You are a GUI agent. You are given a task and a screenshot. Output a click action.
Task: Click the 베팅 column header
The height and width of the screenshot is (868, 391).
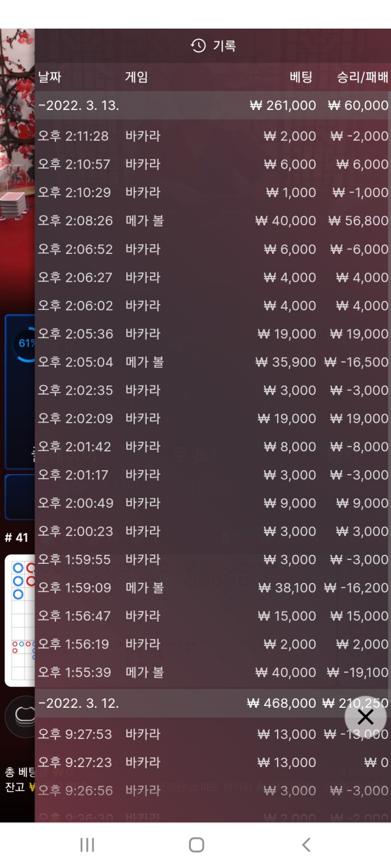pyautogui.click(x=301, y=77)
